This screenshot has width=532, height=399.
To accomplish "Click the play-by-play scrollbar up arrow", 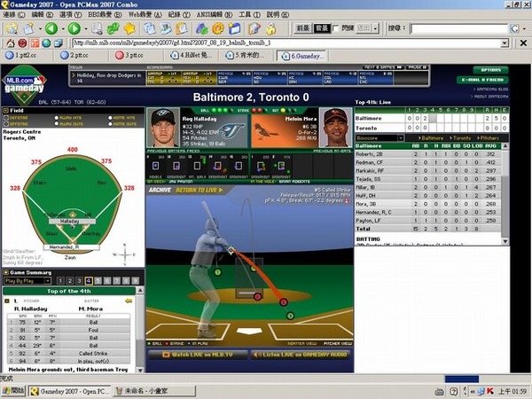I will [140, 291].
